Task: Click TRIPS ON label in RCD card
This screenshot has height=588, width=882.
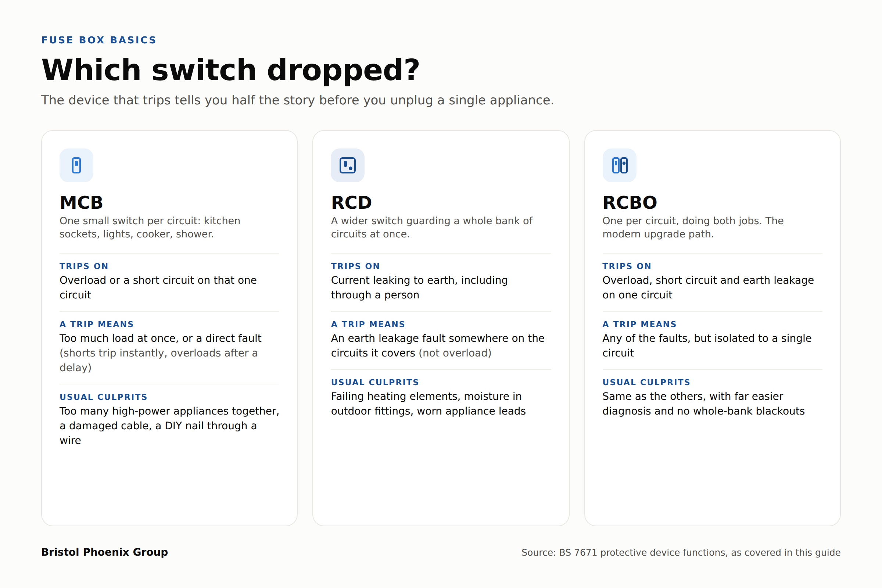Action: [x=355, y=266]
